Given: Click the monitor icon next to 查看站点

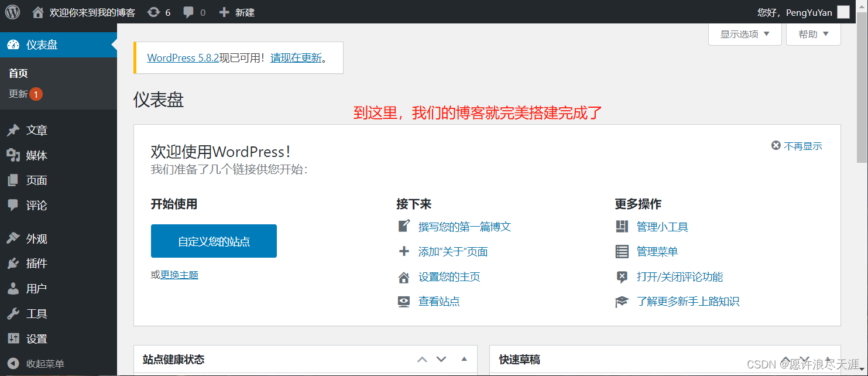Looking at the screenshot, I should (x=404, y=302).
